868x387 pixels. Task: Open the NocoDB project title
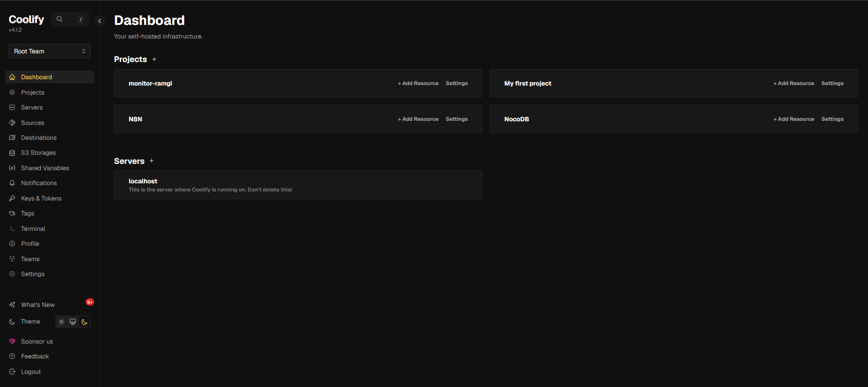(516, 119)
